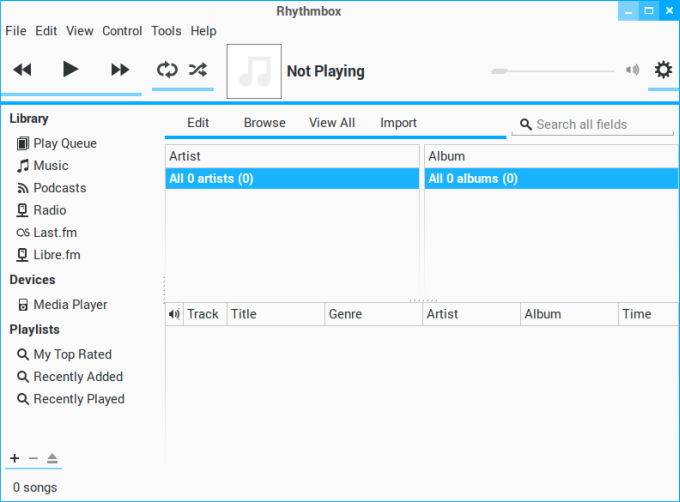Click the Album browser header
This screenshot has width=680, height=502.
click(551, 156)
